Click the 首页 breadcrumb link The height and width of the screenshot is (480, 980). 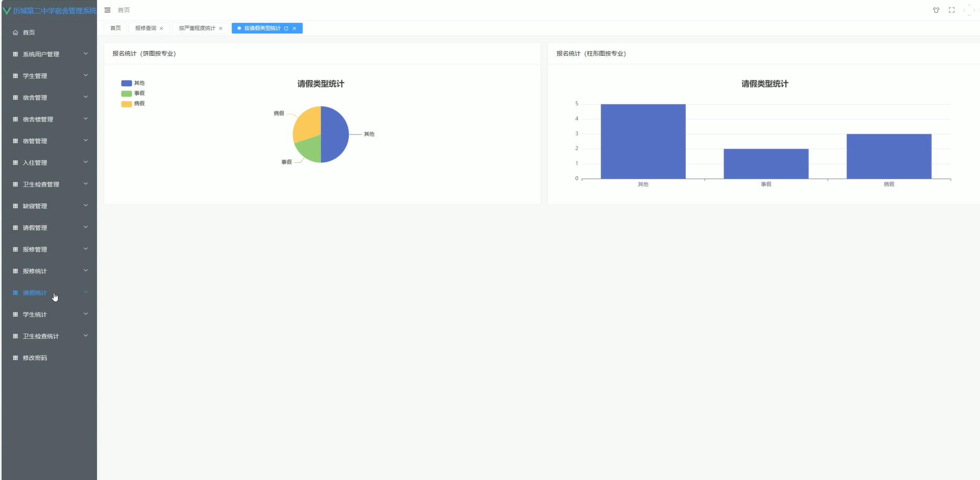pyautogui.click(x=124, y=10)
